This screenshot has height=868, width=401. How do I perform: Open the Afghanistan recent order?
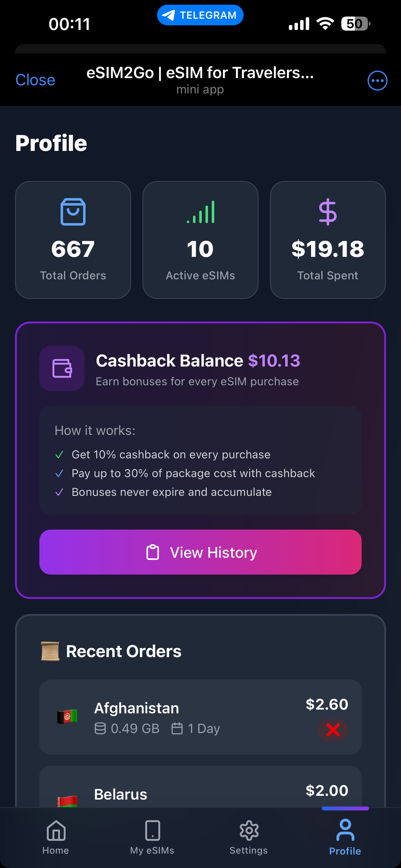pos(200,717)
